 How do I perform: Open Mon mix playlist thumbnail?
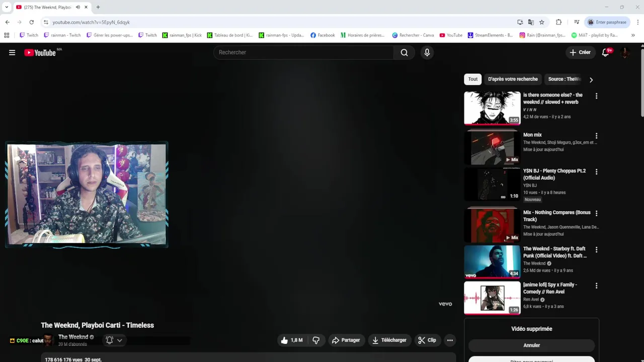click(x=492, y=148)
